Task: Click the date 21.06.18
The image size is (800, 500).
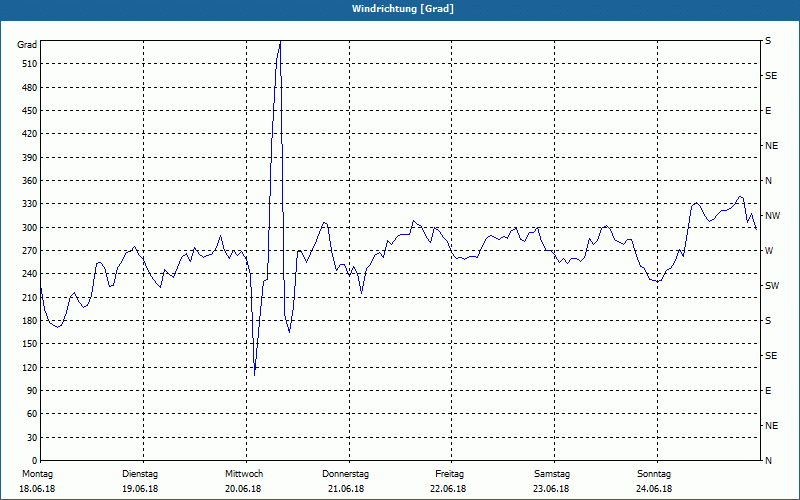Action: coord(346,489)
